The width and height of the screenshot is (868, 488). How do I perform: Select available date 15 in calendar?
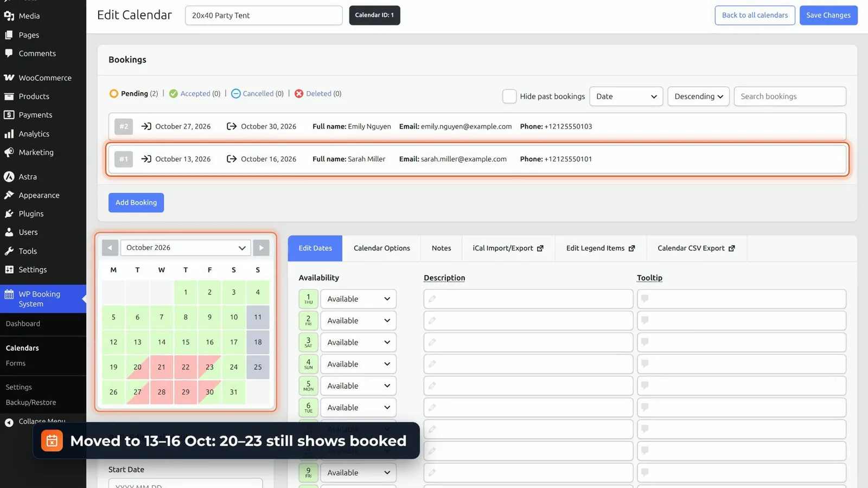pyautogui.click(x=186, y=342)
